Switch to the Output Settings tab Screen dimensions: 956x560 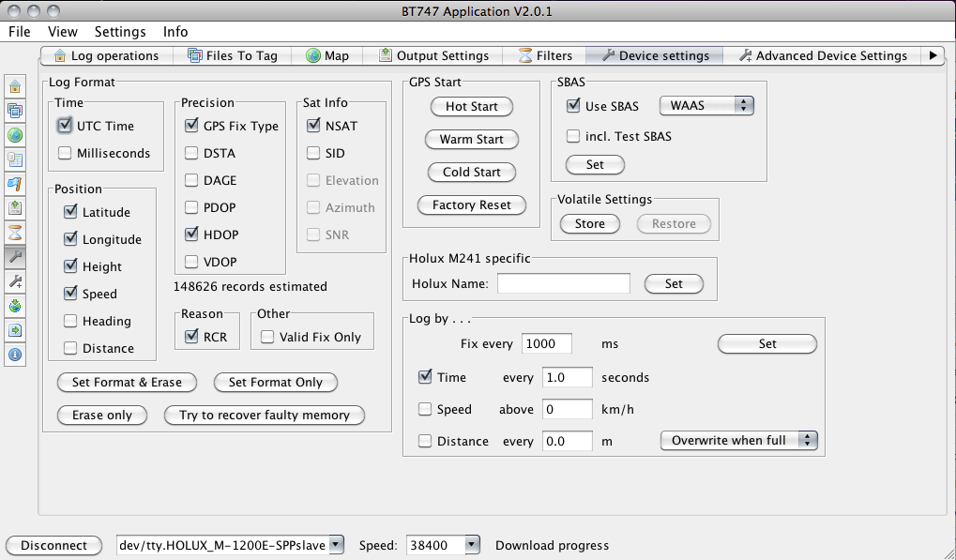(x=433, y=55)
